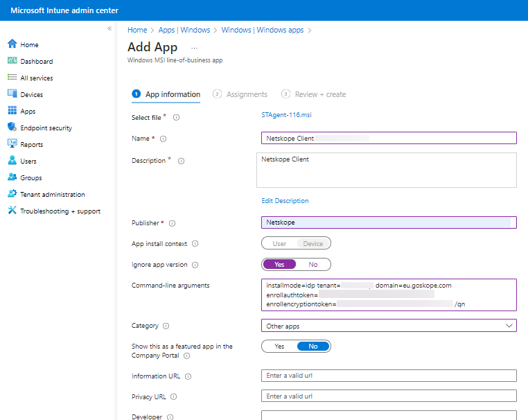Click the Information URL input field
The width and height of the screenshot is (528, 420).
tap(389, 376)
